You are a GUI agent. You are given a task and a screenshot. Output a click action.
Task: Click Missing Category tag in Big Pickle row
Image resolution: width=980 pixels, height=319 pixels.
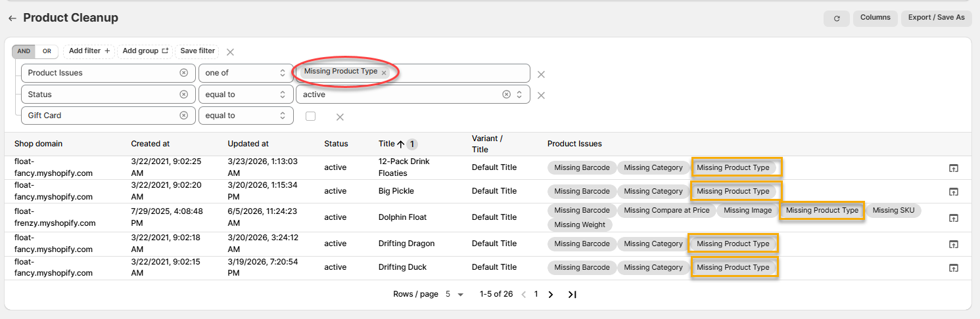653,192
